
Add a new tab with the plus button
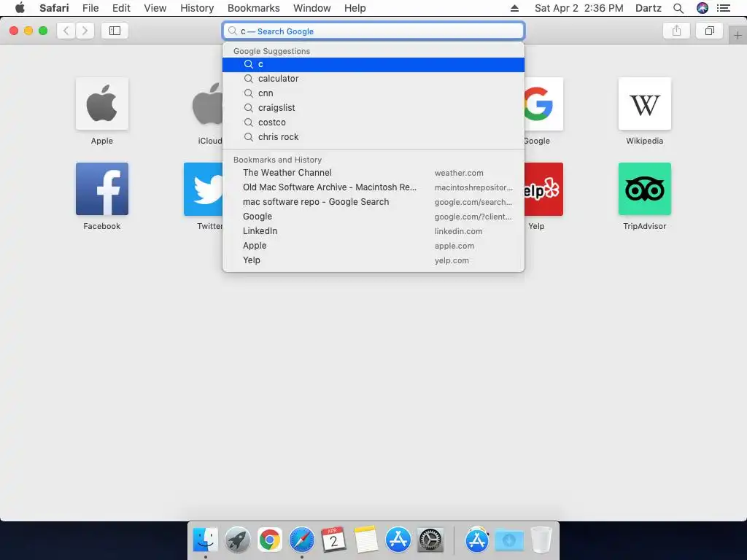coord(738,35)
